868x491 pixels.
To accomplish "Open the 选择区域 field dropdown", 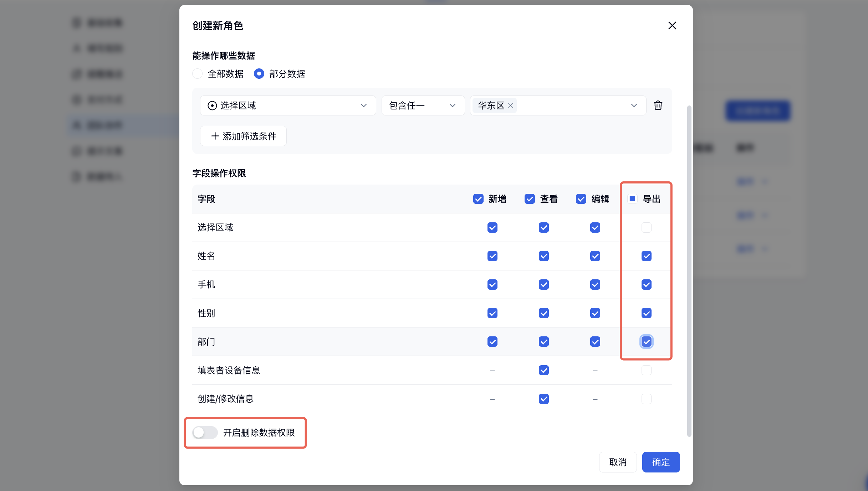I will point(288,105).
